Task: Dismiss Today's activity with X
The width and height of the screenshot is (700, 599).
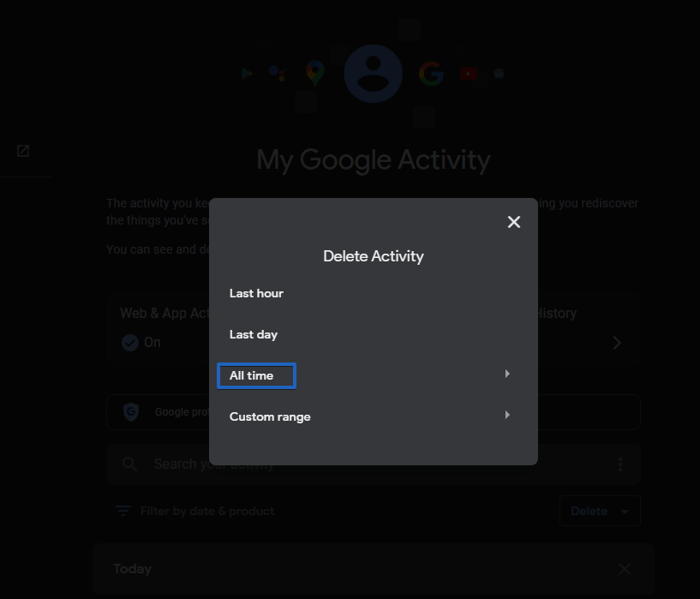Action: 625,569
